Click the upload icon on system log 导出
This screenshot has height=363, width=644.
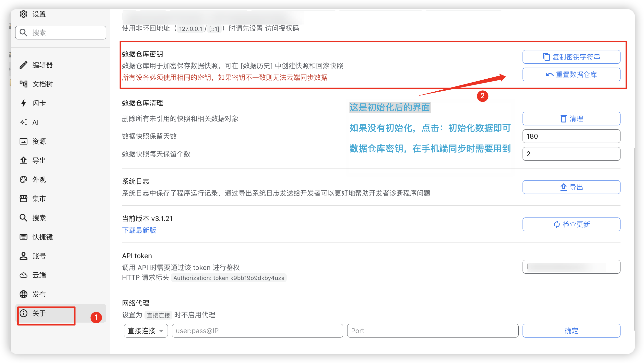pyautogui.click(x=563, y=187)
